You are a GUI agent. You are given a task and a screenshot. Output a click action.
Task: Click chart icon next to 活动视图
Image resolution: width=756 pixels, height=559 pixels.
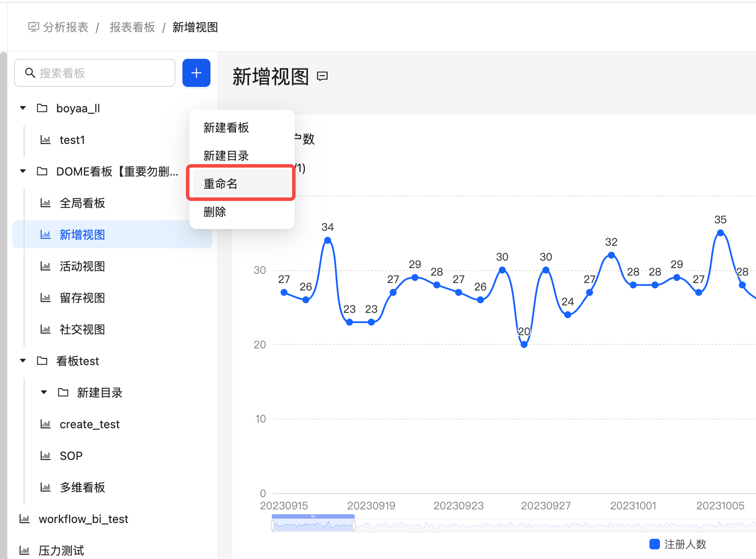46,266
